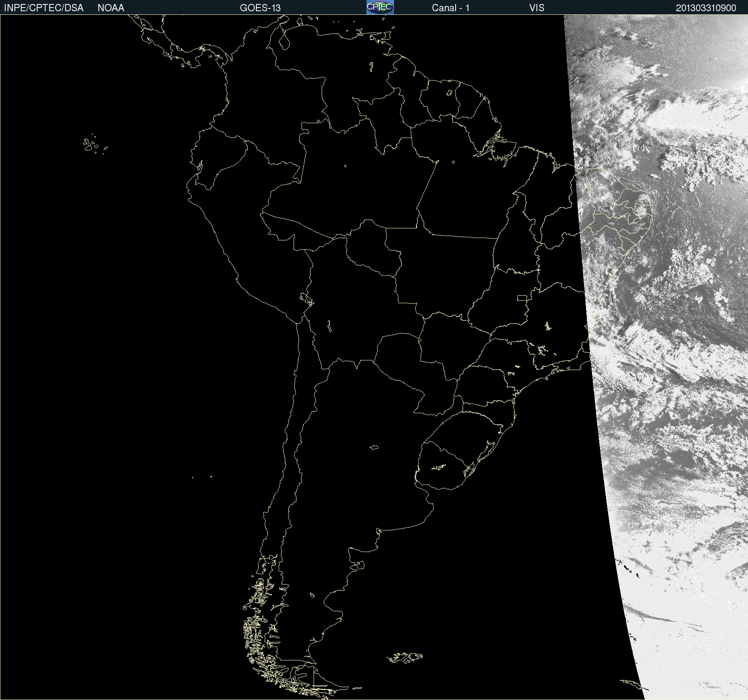Click the CPTEC logo icon
This screenshot has width=748, height=700.
[380, 7]
